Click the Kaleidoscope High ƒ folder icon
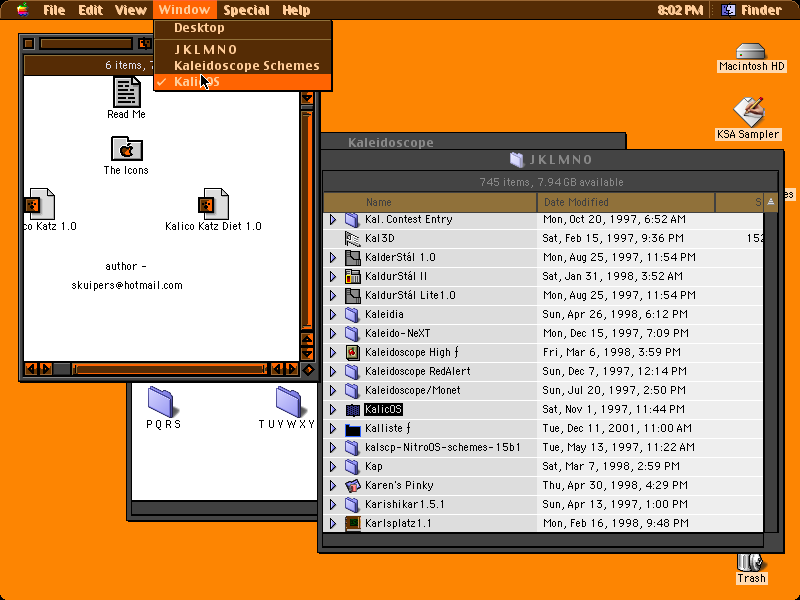This screenshot has width=800, height=600. (x=352, y=353)
